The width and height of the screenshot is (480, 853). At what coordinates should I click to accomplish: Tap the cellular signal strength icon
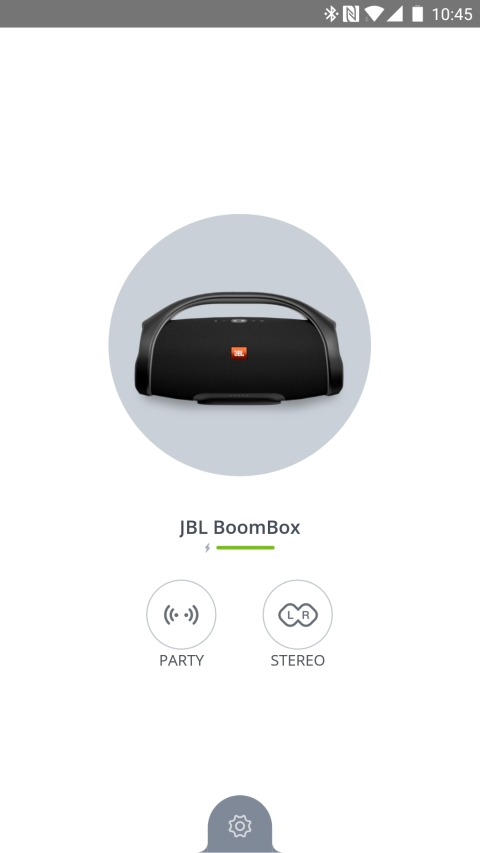coord(395,14)
